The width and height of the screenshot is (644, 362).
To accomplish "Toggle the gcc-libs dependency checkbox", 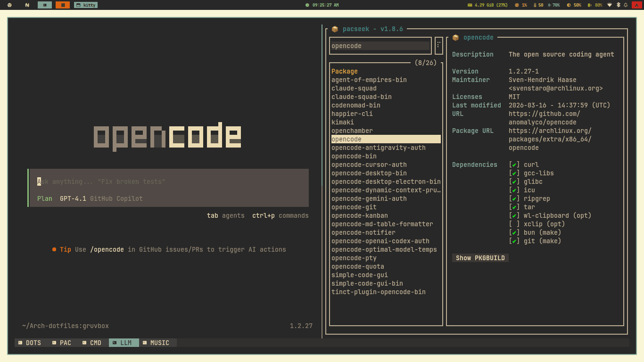I will point(514,173).
